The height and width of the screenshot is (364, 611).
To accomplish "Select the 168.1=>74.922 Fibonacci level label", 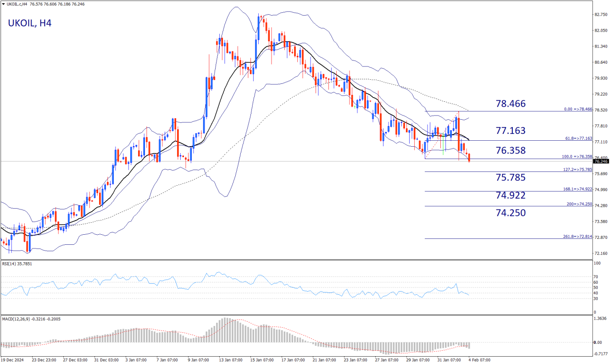I will click(x=578, y=189).
